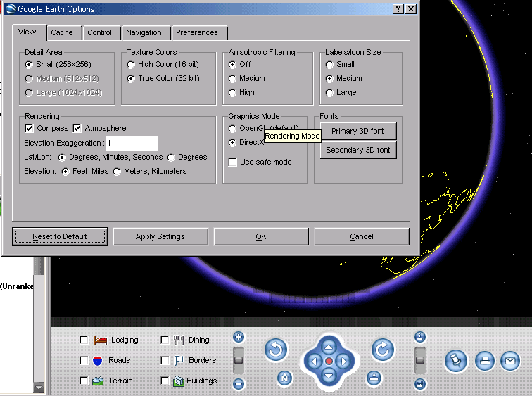Image resolution: width=532 pixels, height=396 pixels.
Task: Enable the Buildings layer checkbox
Action: tap(165, 381)
